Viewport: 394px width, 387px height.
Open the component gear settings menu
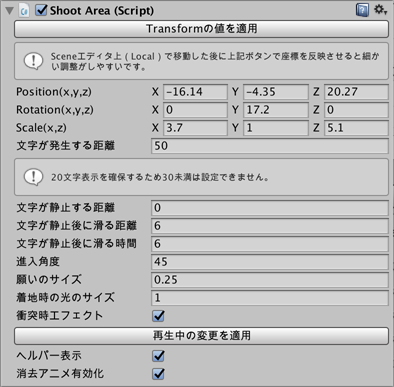click(380, 10)
